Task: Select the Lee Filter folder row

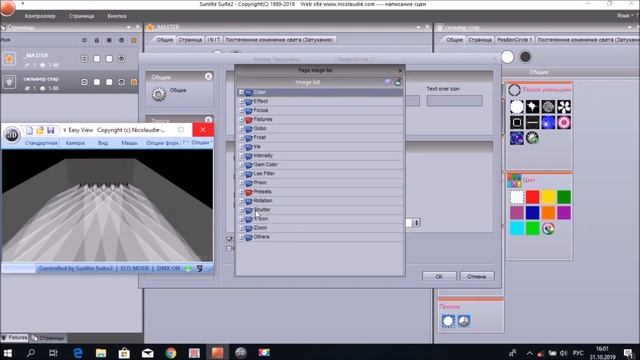Action: point(320,173)
